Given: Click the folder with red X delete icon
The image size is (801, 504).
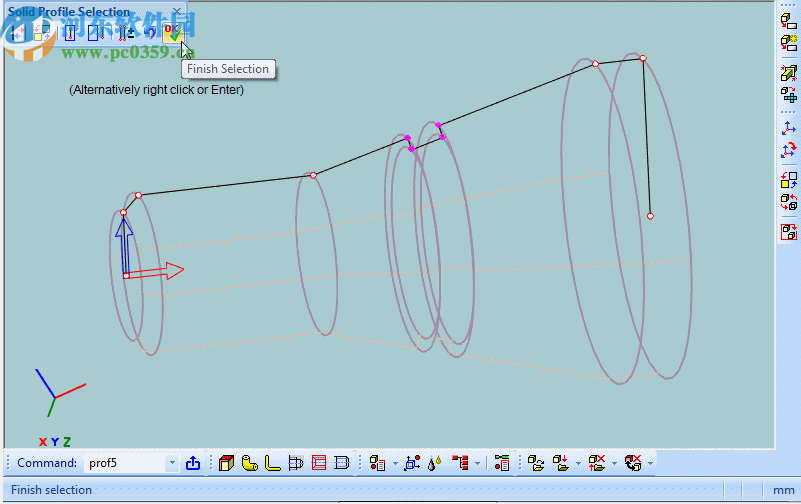Looking at the screenshot, I should 597,463.
